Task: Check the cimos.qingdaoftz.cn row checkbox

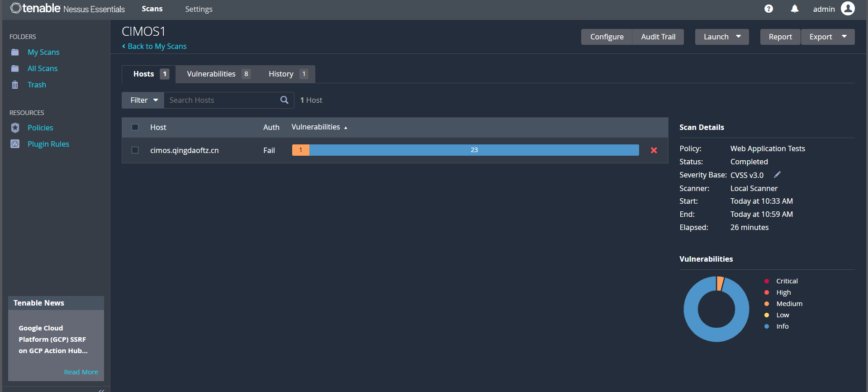Action: tap(135, 150)
